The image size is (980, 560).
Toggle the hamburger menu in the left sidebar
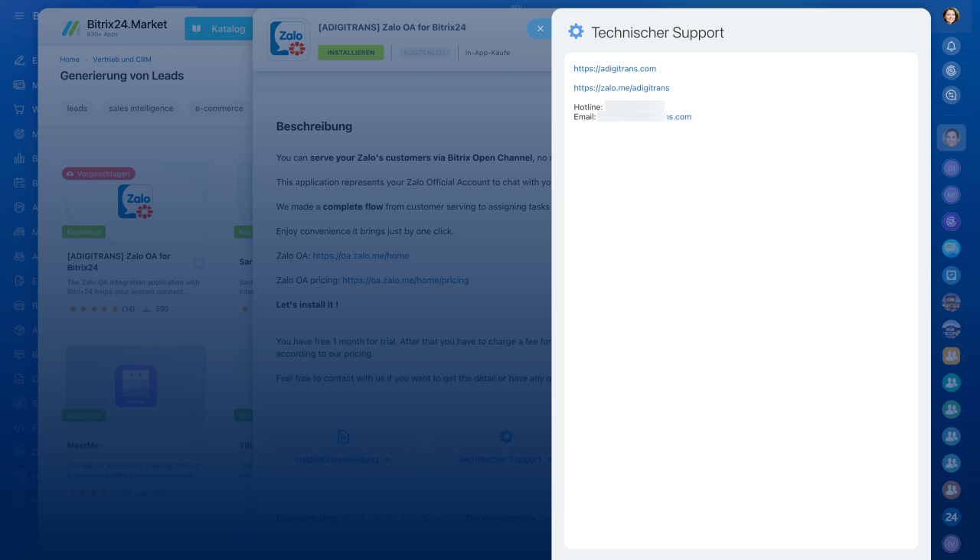click(19, 15)
